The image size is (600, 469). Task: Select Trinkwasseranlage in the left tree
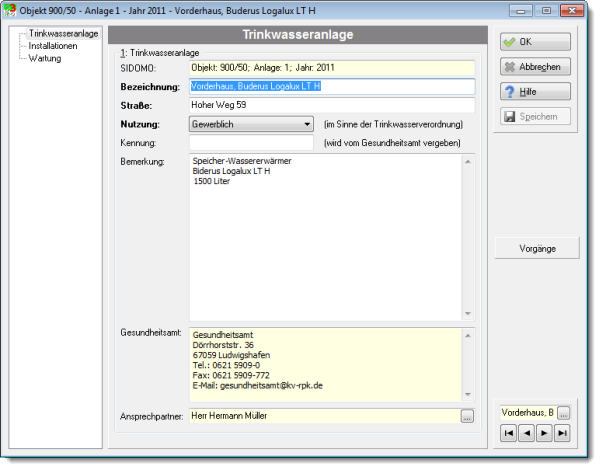(x=64, y=34)
